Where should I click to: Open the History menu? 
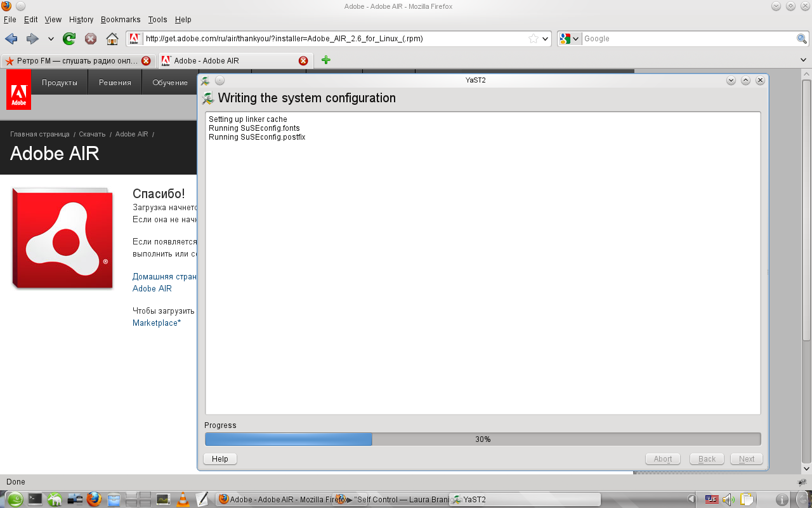click(81, 20)
